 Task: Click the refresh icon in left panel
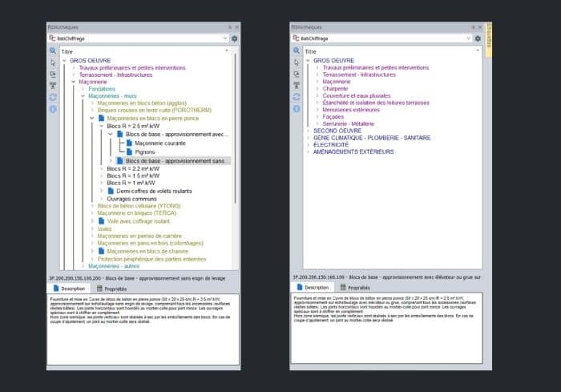point(52,96)
